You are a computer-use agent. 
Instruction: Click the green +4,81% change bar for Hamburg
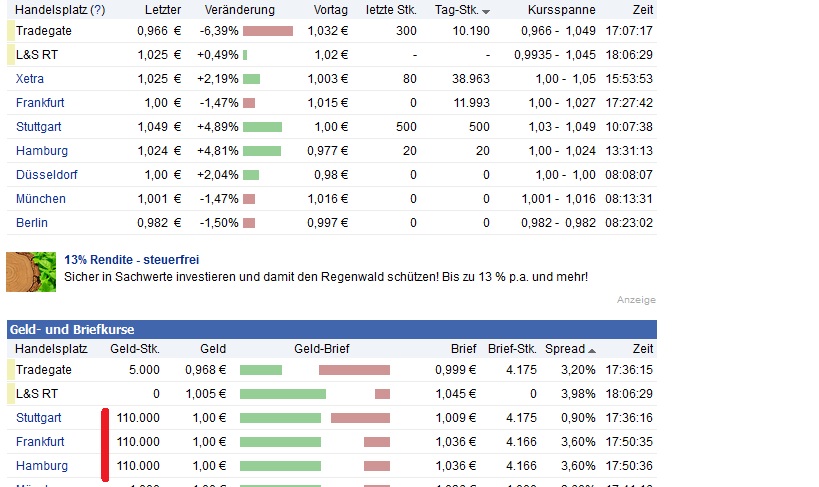(x=262, y=151)
